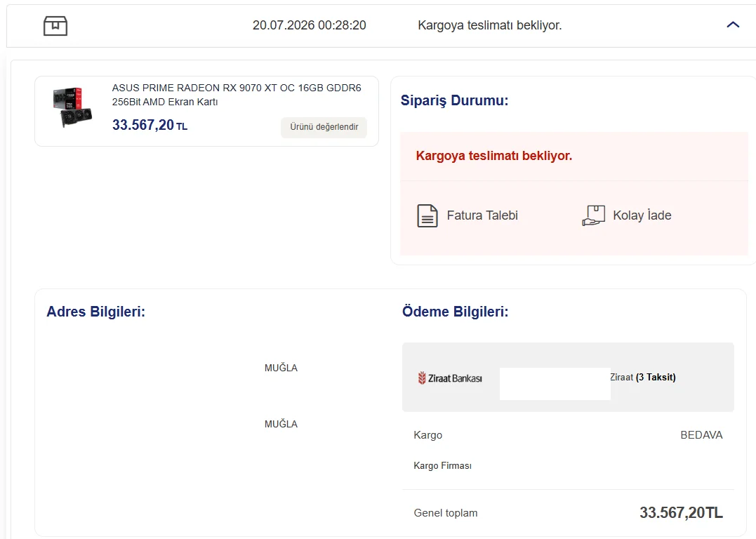Click the Fatura Talebi document icon

(x=427, y=215)
